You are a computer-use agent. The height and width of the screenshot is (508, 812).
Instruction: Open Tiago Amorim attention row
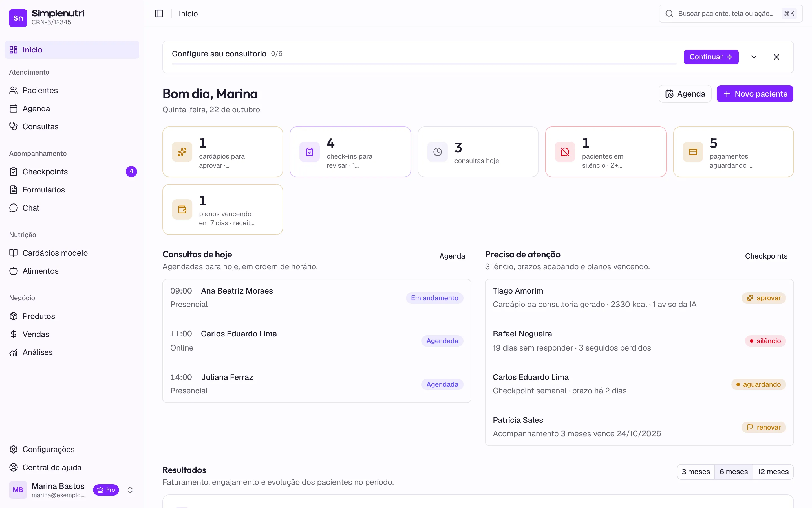click(639, 298)
